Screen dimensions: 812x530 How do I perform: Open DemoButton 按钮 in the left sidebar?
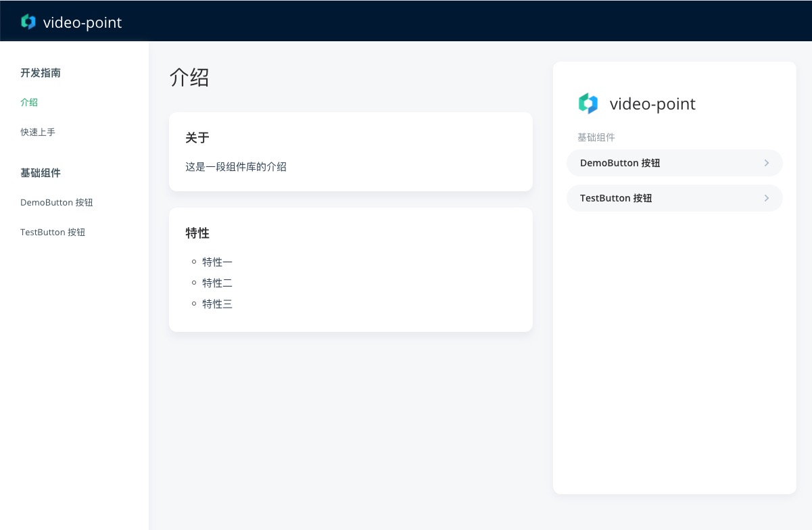click(57, 202)
